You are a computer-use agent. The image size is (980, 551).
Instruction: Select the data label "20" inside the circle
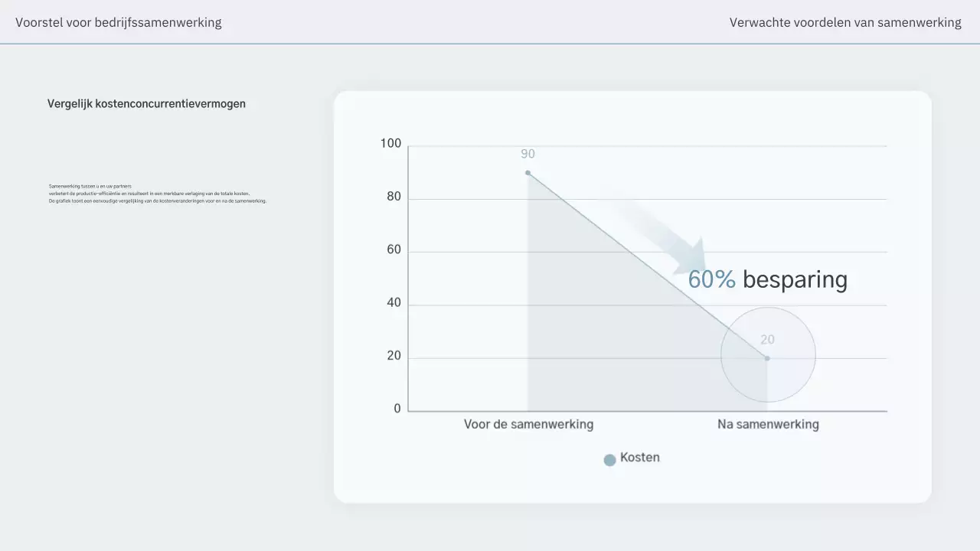(x=767, y=340)
